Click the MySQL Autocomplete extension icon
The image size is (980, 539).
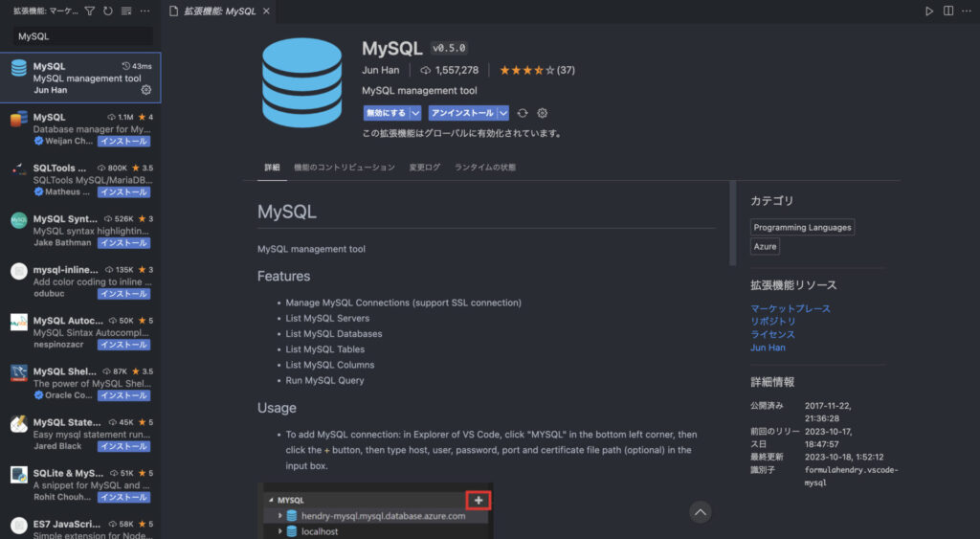tap(19, 322)
